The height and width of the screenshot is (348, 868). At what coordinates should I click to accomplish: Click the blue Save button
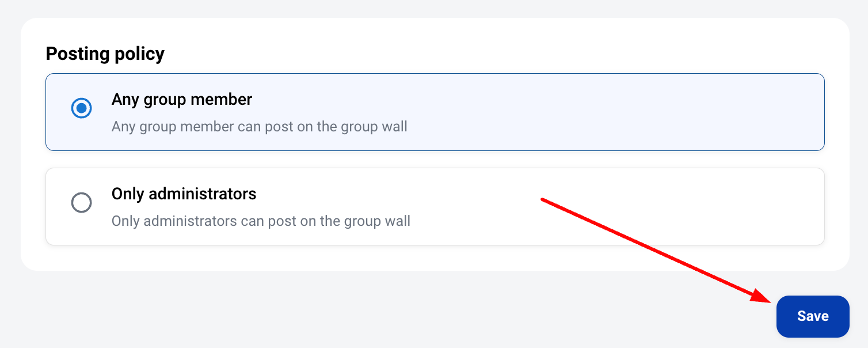[x=812, y=316]
